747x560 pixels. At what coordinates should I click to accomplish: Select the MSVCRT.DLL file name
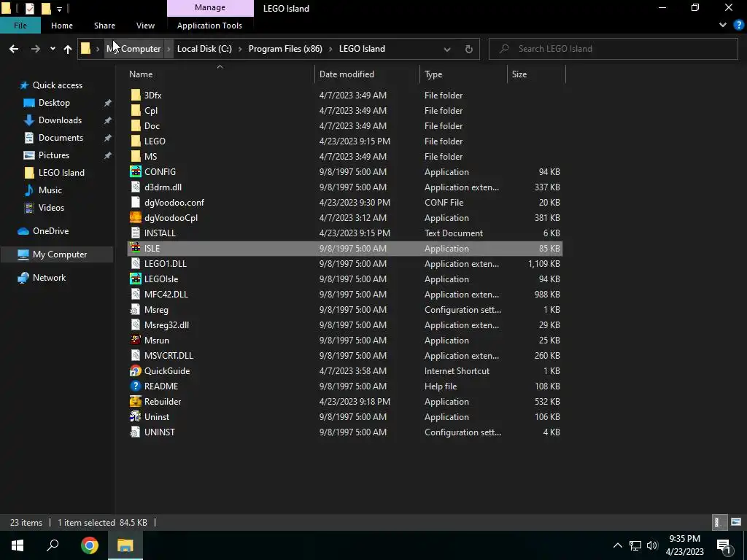(169, 356)
